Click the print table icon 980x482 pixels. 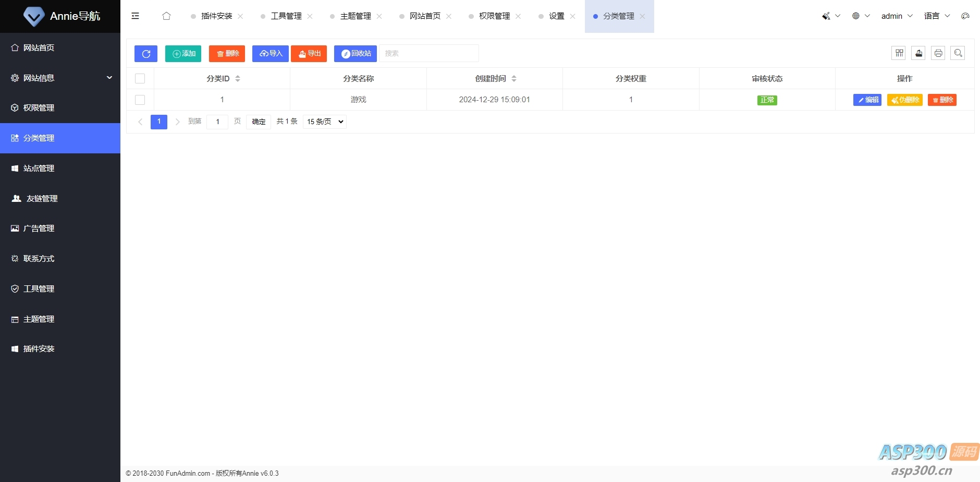(938, 53)
